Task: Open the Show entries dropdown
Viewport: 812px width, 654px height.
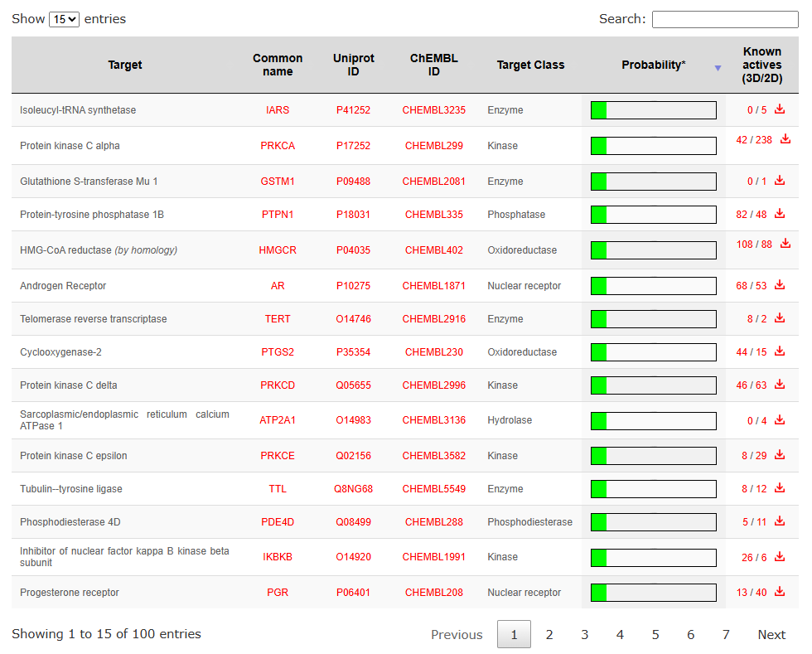Action: 64,19
